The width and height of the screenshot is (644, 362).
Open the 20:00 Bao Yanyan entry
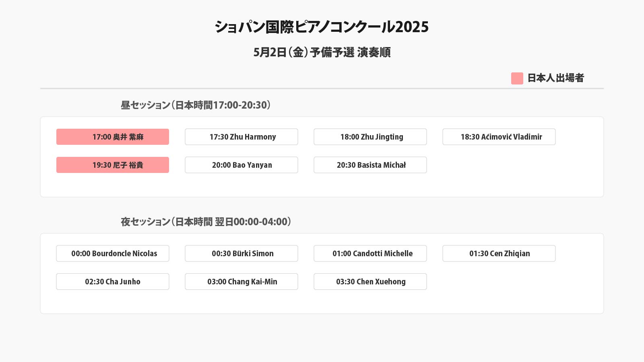pos(242,165)
